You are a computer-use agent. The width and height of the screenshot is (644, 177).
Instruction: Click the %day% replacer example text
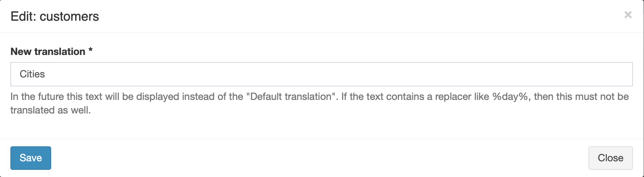tap(511, 97)
